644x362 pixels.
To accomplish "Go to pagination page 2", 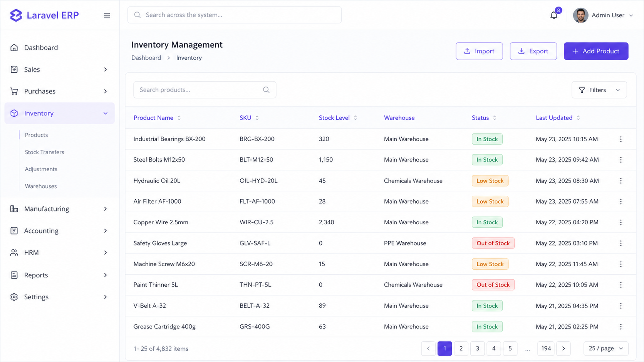I will coord(461,348).
